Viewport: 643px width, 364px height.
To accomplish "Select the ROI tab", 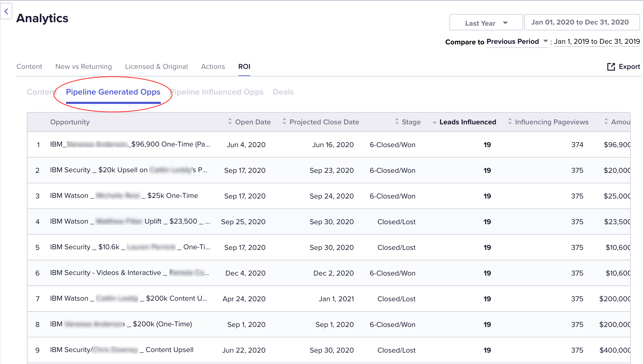I will (244, 67).
